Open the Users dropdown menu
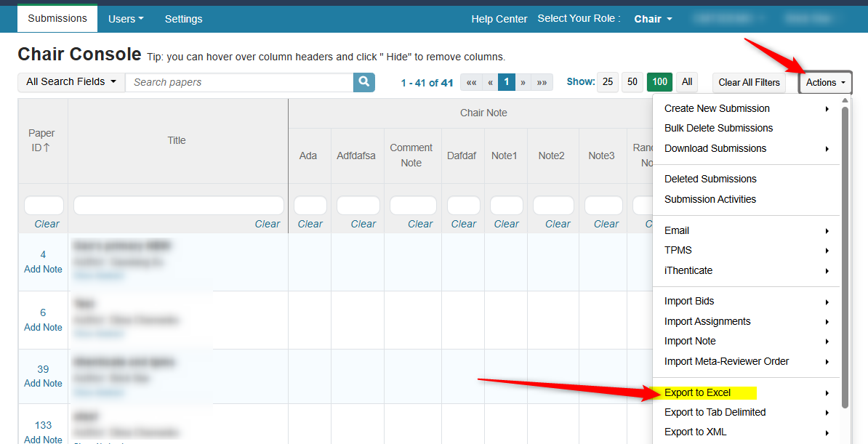Viewport: 868px width, 444px height. 126,19
